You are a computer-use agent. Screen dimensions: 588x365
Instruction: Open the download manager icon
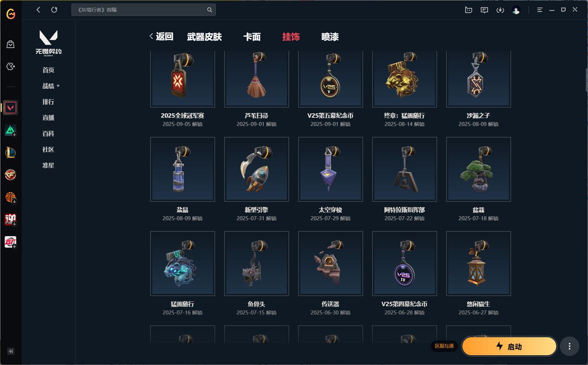click(500, 10)
